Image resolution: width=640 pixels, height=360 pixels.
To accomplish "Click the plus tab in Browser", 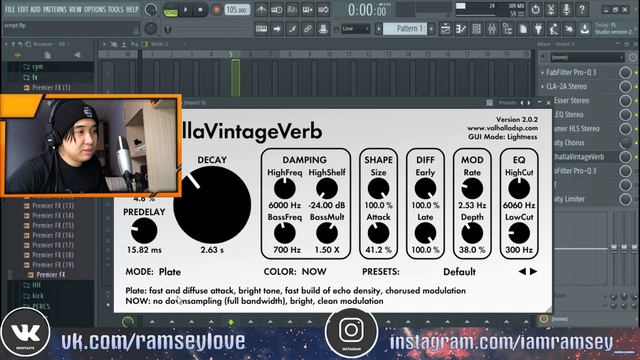I will [17, 56].
